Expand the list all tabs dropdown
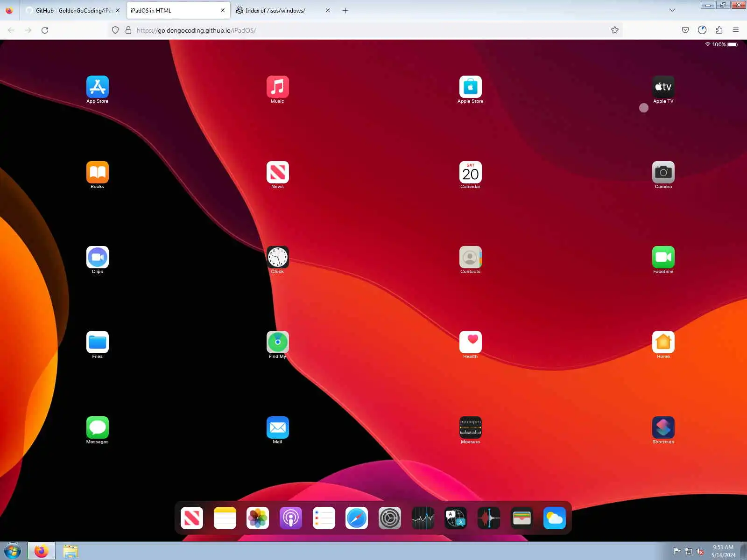Screen dimensions: 747x560 pyautogui.click(x=672, y=10)
